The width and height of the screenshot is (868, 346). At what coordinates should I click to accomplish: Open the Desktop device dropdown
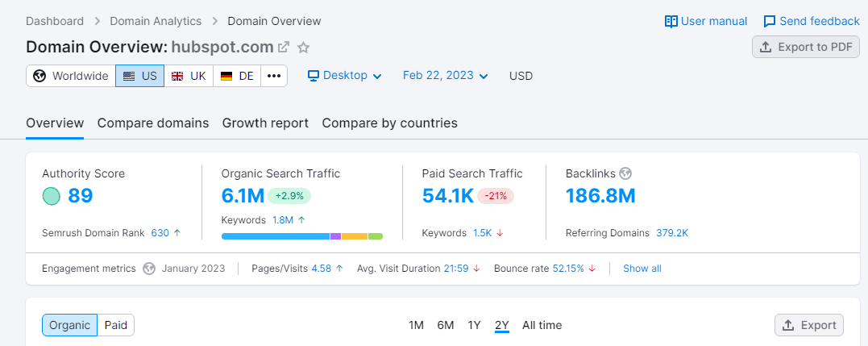point(345,76)
